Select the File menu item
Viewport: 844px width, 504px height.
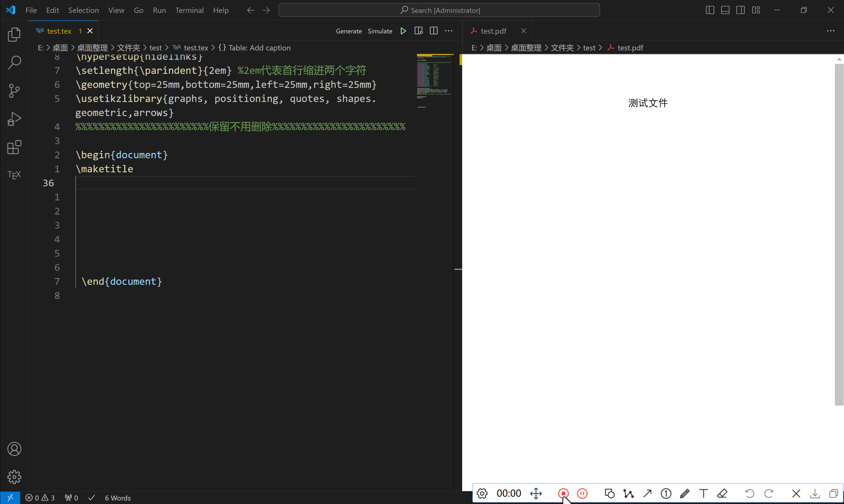[30, 10]
